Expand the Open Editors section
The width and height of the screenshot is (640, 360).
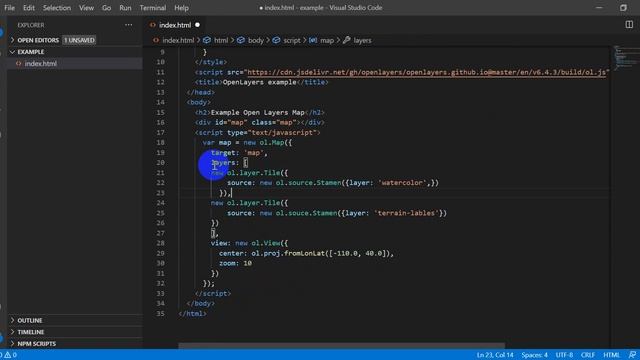coord(75,40)
